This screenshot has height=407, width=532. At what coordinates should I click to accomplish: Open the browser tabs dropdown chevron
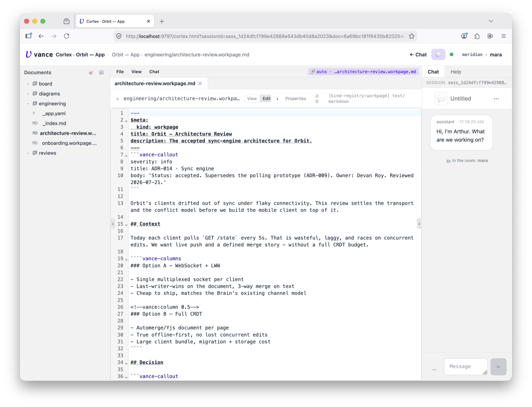click(491, 21)
